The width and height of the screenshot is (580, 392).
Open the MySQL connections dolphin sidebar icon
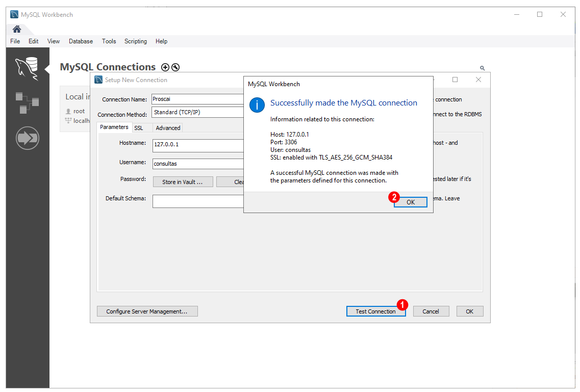pos(27,68)
